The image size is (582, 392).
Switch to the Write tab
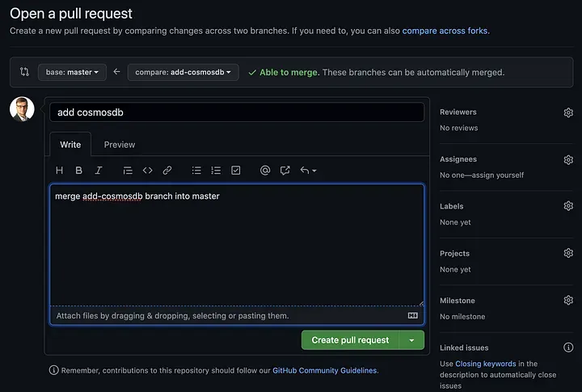coord(70,145)
